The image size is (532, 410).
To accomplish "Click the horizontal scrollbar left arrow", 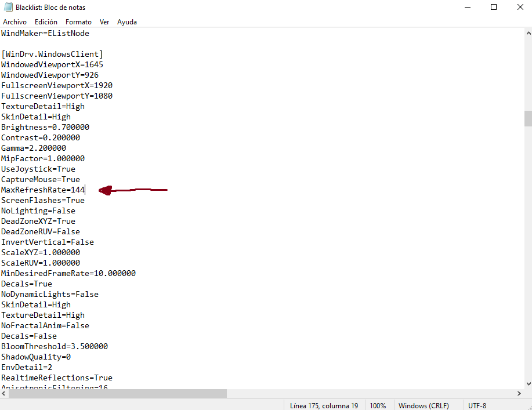I will pos(3,393).
